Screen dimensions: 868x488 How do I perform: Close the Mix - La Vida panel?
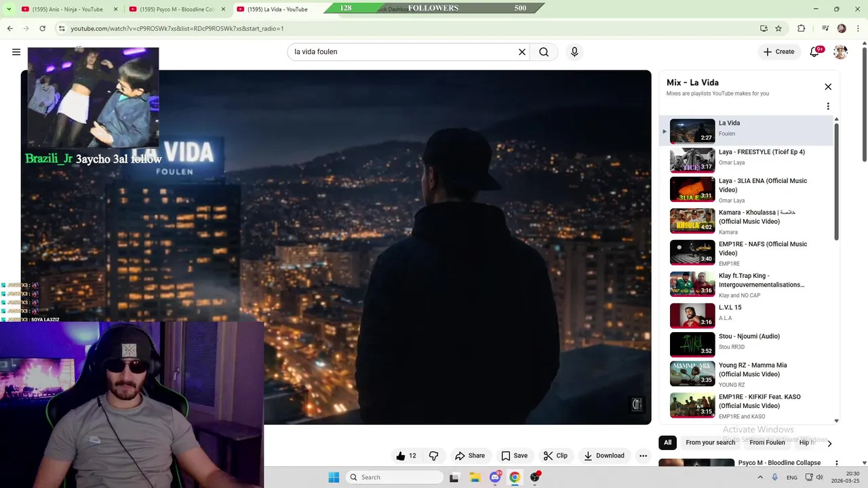(828, 87)
